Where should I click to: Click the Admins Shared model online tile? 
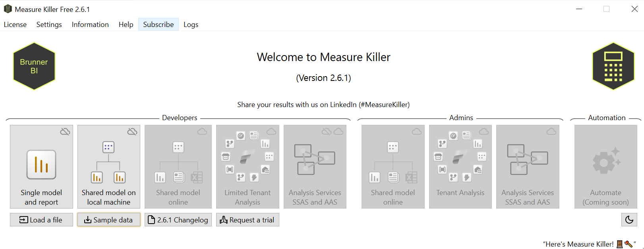click(393, 167)
